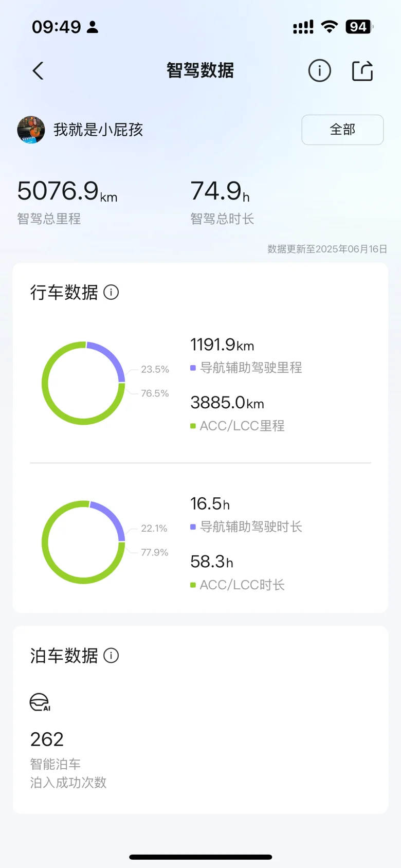
Task: Tap the user profile avatar
Action: 31,130
